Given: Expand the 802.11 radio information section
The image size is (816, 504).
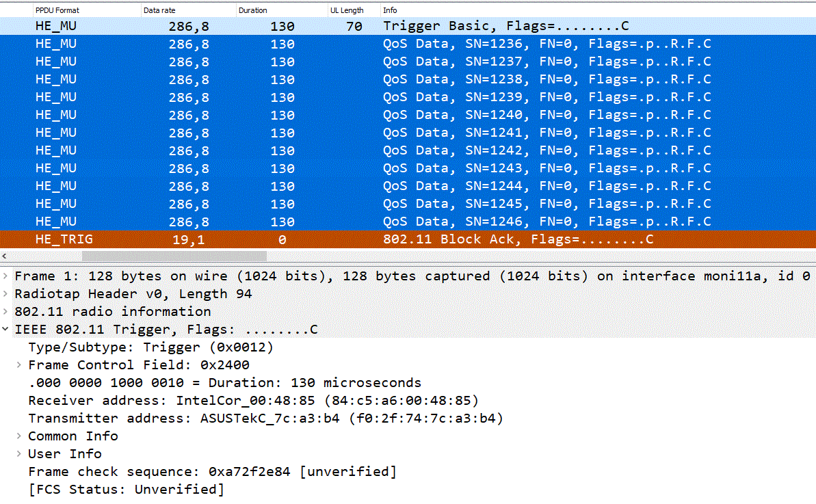Looking at the screenshot, I should pyautogui.click(x=5, y=311).
